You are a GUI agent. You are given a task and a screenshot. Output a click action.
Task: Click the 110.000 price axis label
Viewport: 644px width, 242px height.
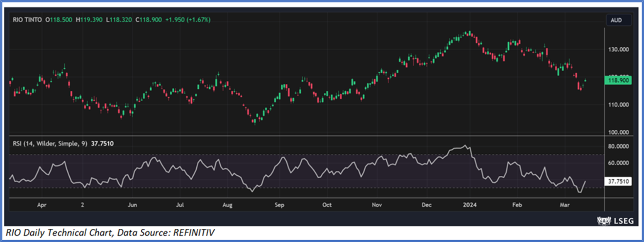pyautogui.click(x=618, y=105)
